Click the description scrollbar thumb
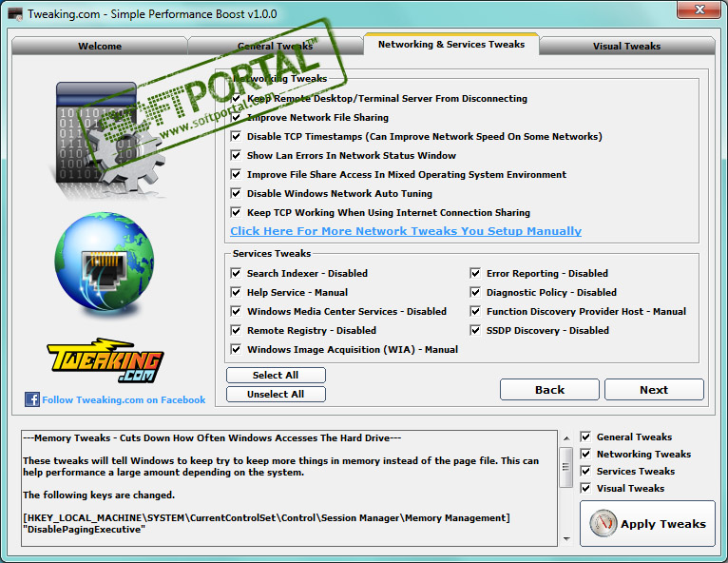Image resolution: width=728 pixels, height=563 pixels. click(x=566, y=467)
